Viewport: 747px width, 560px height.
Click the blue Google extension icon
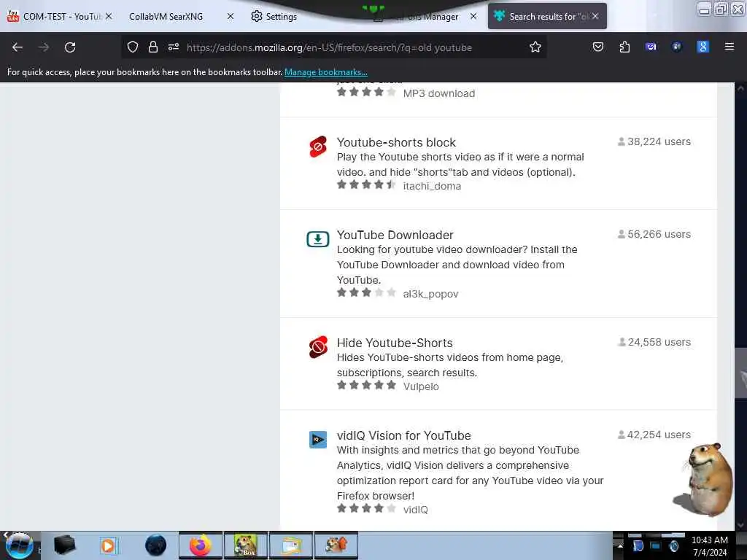click(703, 47)
